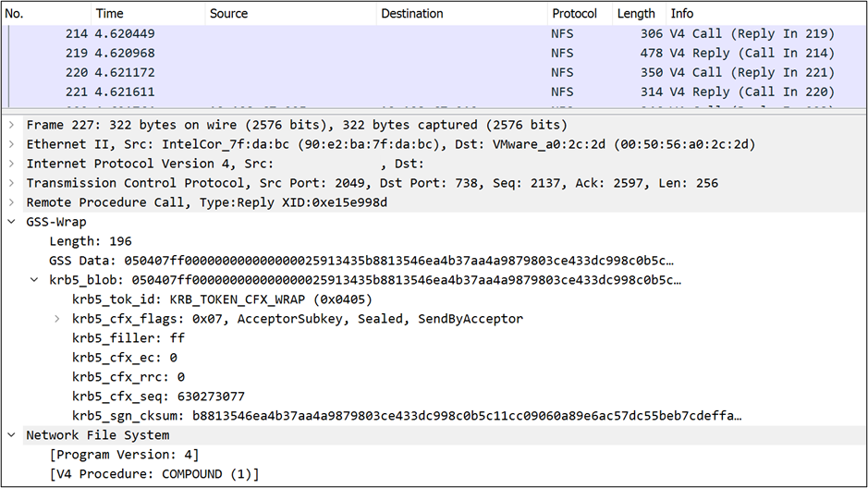Click Info 'V4 Call (Reply In 221)'
868x488 pixels.
tap(752, 72)
